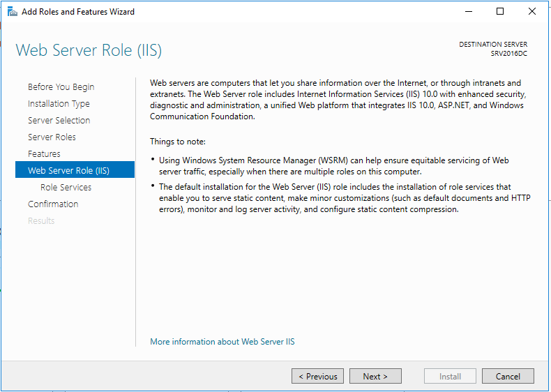Click the Web Server Role (IIS) page heading

point(89,50)
